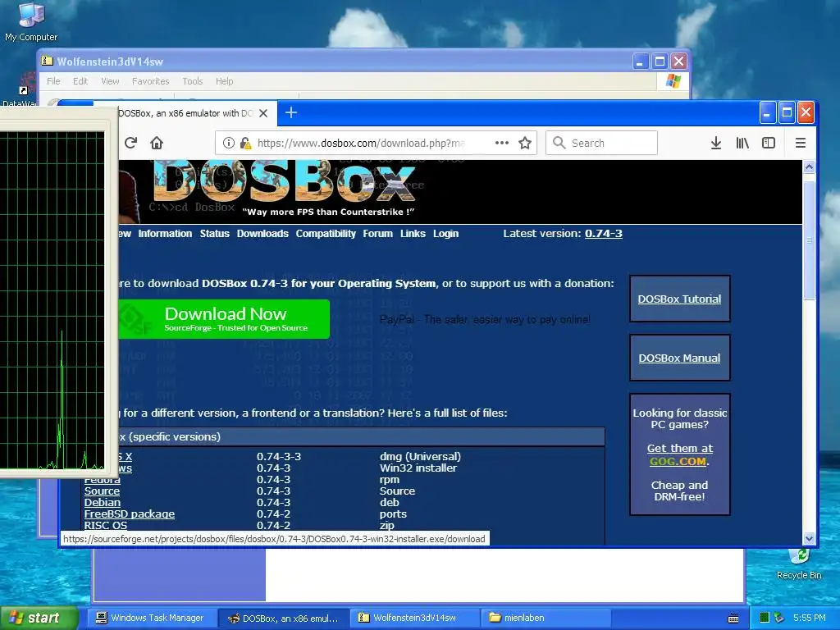840x630 pixels.
Task: Open the RISC OS download link
Action: point(106,526)
